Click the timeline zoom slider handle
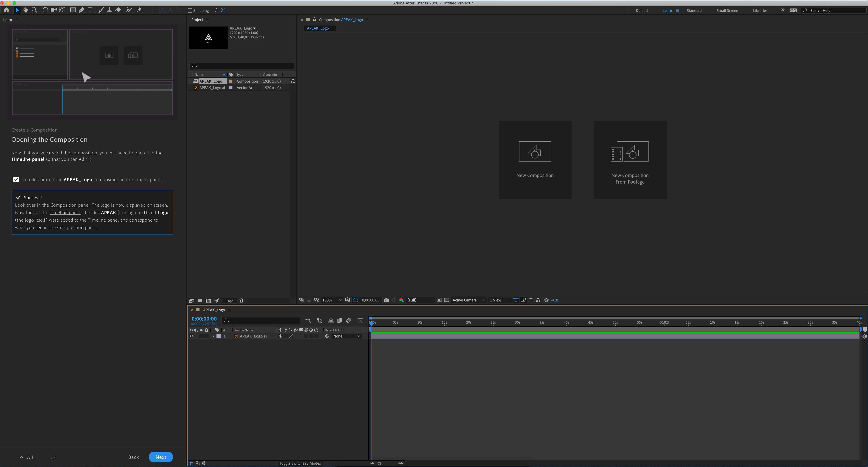Viewport: 868px width, 467px height. (x=379, y=463)
